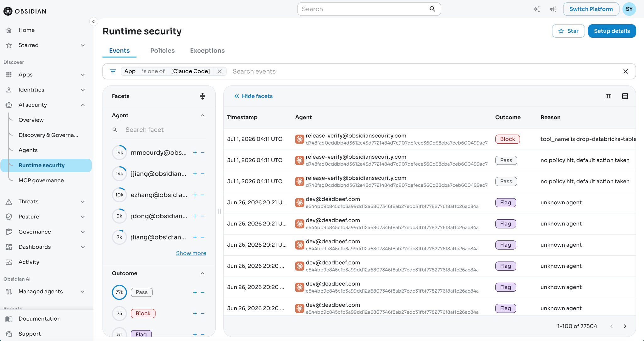Exclude ezhang agent with minus icon
Image resolution: width=644 pixels, height=341 pixels.
(203, 195)
